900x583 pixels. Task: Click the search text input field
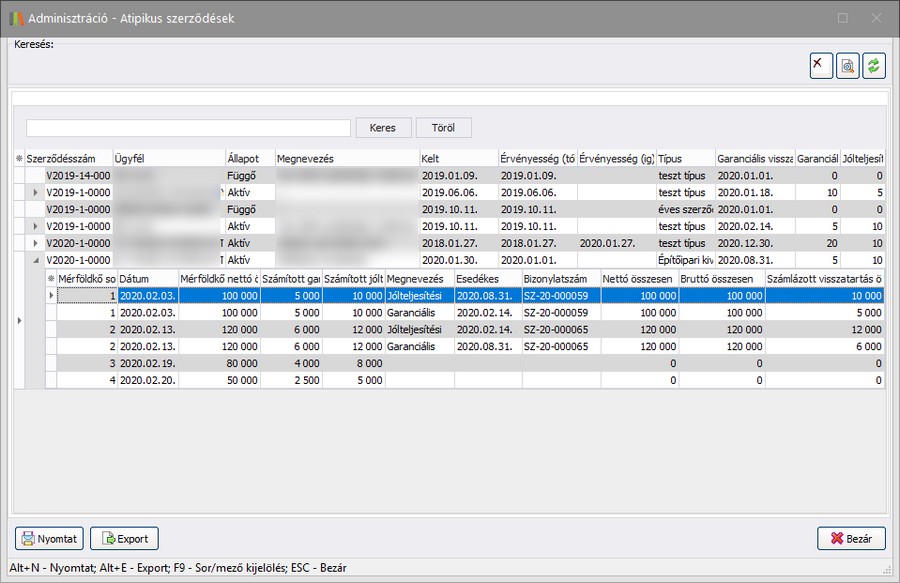tap(188, 128)
